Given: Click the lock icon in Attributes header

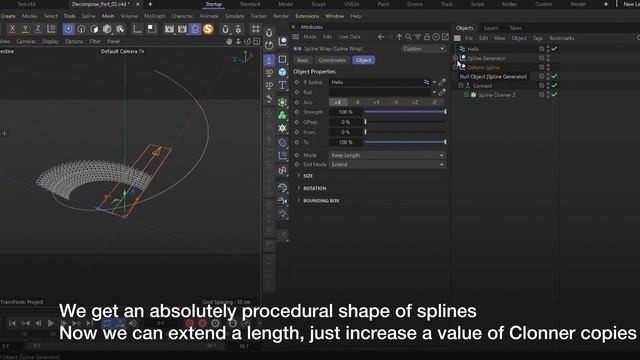Looking at the screenshot, I should pos(427,37).
